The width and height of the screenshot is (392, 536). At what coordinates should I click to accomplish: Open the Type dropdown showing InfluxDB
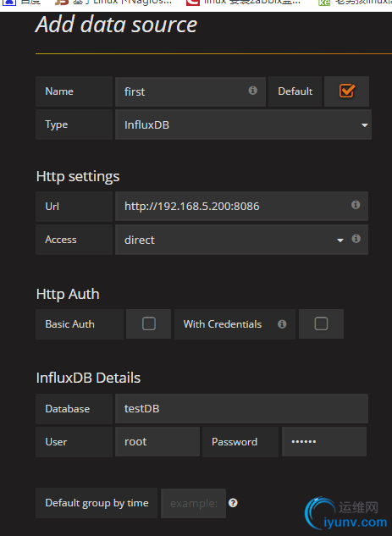243,124
